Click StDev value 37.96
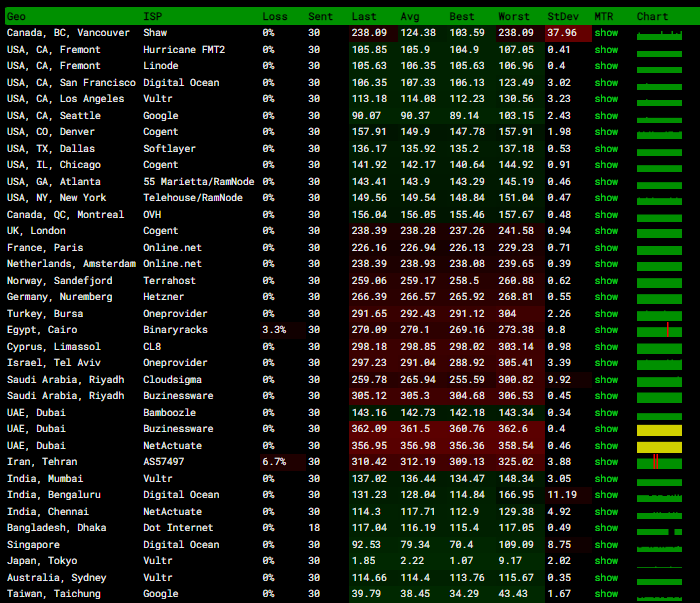Image resolution: width=700 pixels, height=603 pixels. [562, 33]
